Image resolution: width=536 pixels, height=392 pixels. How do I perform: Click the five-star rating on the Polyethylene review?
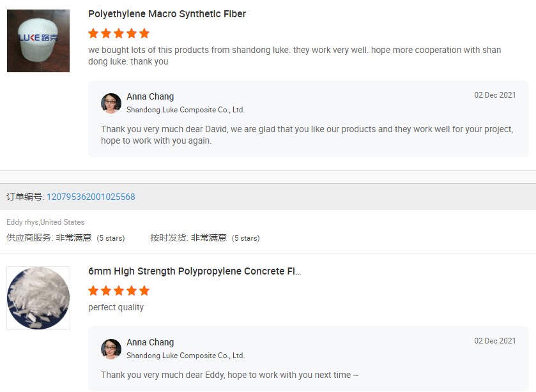coord(119,33)
